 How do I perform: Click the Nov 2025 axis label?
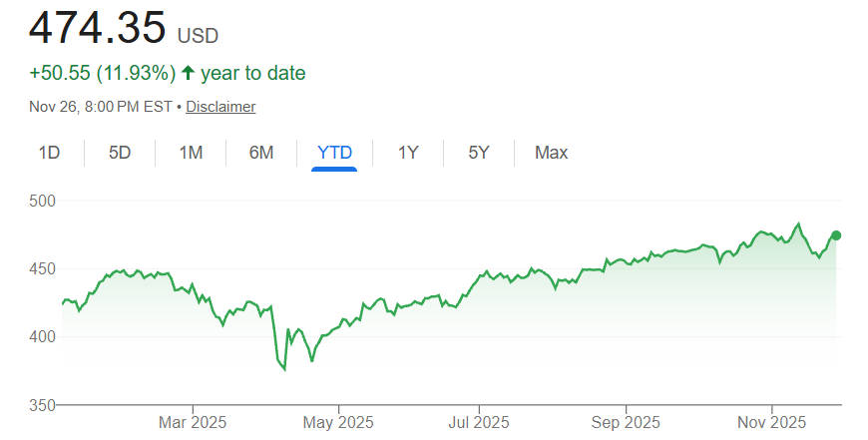[x=771, y=422]
